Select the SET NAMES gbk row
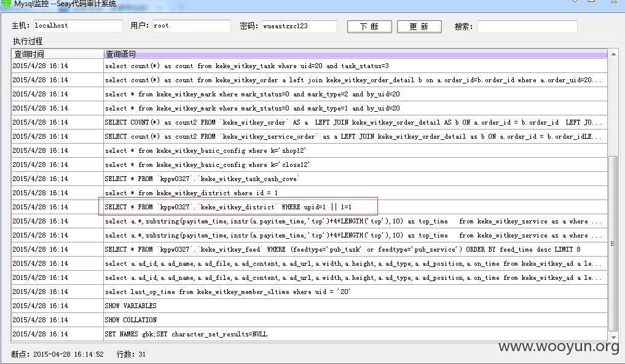 (x=309, y=334)
